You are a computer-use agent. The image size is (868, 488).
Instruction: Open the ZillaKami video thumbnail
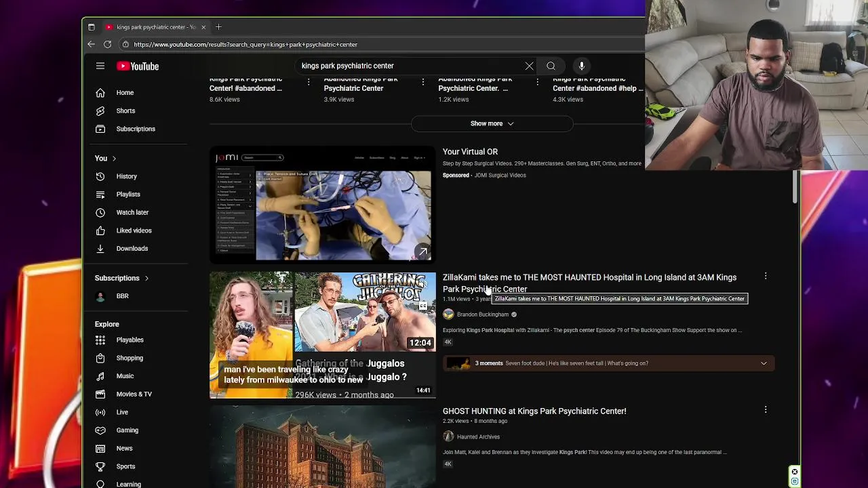(x=322, y=335)
